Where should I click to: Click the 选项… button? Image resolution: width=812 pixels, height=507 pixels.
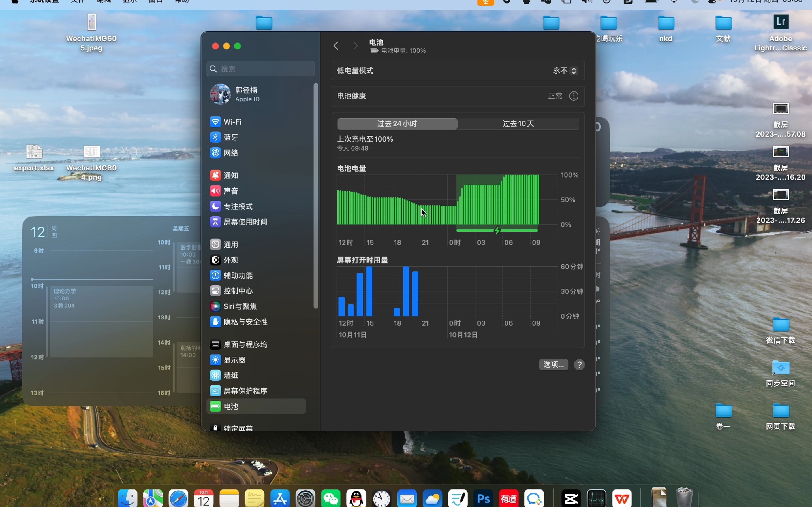553,365
